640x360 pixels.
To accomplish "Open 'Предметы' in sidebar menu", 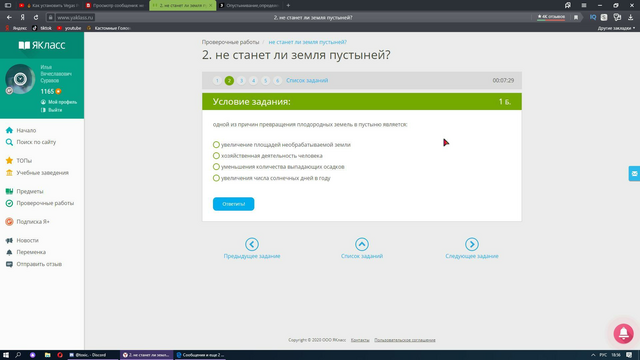I will [x=29, y=191].
